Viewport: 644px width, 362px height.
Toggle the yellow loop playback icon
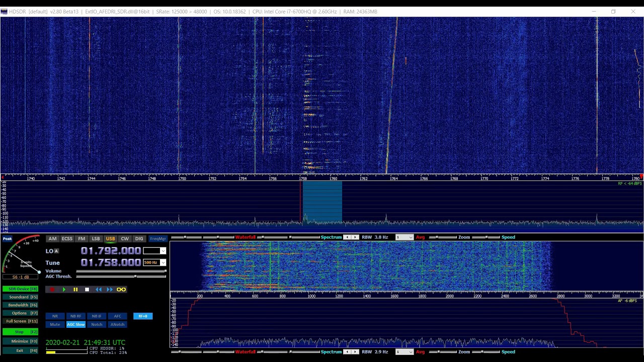[x=121, y=290]
